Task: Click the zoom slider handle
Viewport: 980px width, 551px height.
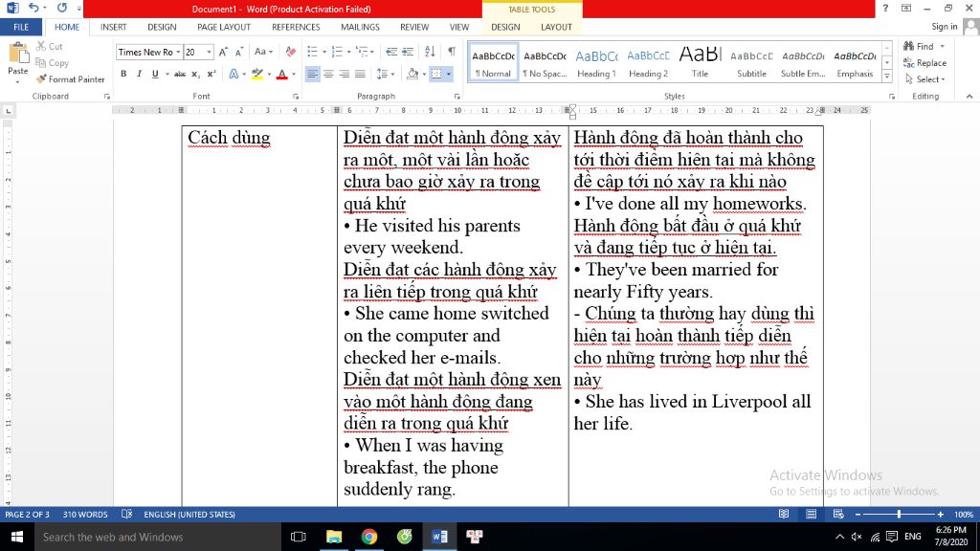Action: tap(899, 514)
